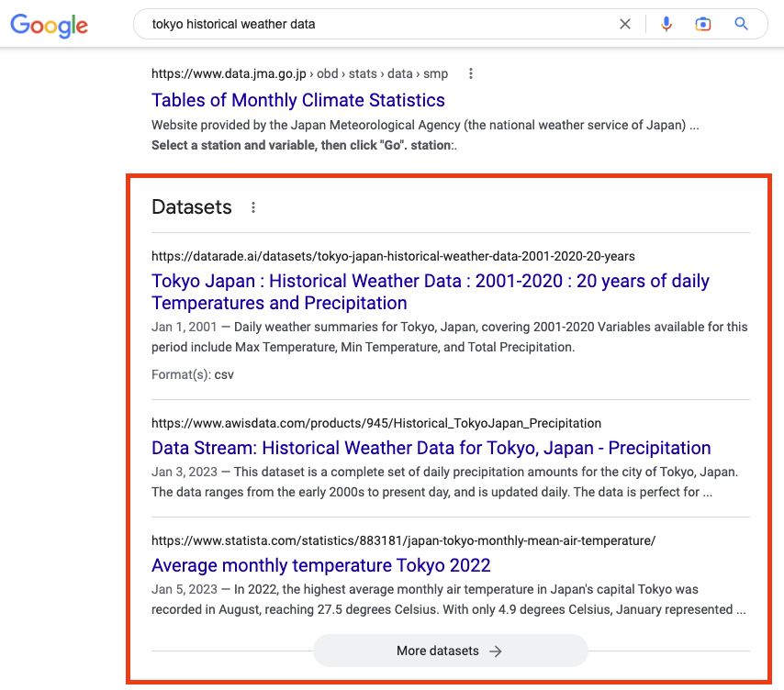This screenshot has width=784, height=690.
Task: Open Tables of Monthly Climate Statistics link
Action: (298, 100)
